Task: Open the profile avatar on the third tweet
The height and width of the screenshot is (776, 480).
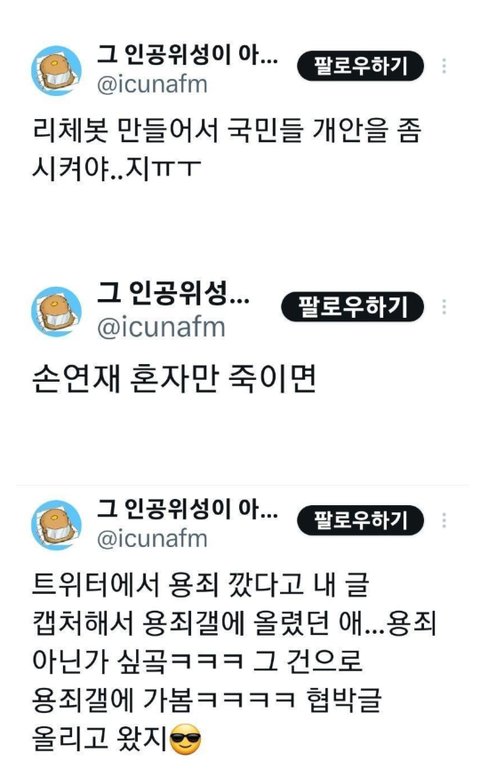Action: pos(56,525)
